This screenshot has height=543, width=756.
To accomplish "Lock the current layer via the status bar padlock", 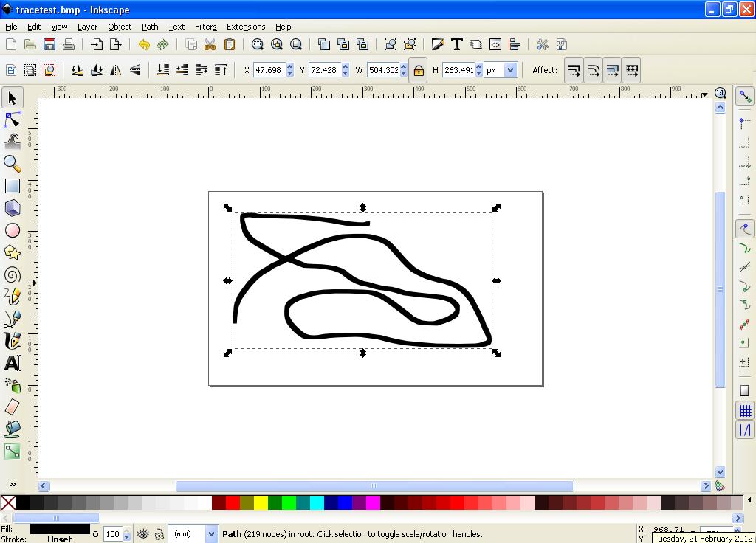I will (x=159, y=533).
